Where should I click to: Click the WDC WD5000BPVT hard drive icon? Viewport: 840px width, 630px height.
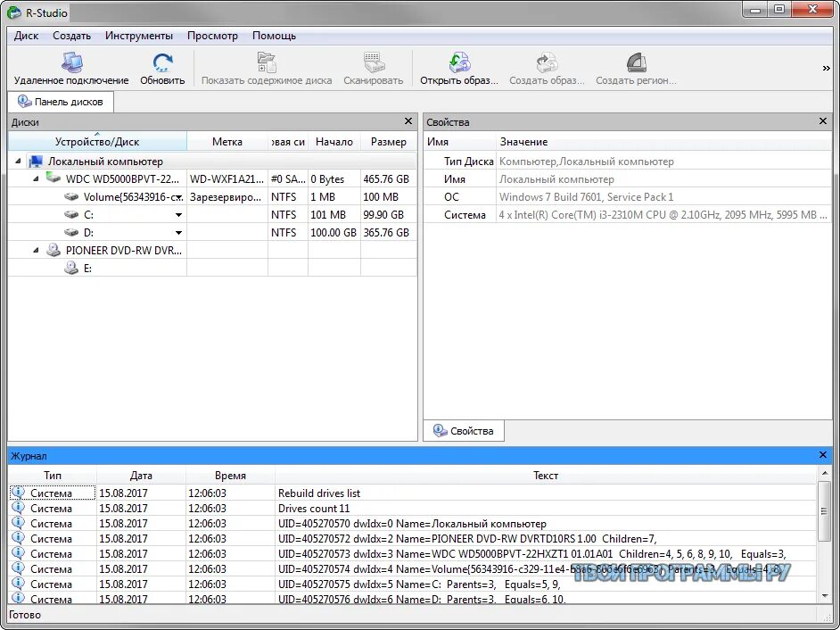pyautogui.click(x=53, y=177)
